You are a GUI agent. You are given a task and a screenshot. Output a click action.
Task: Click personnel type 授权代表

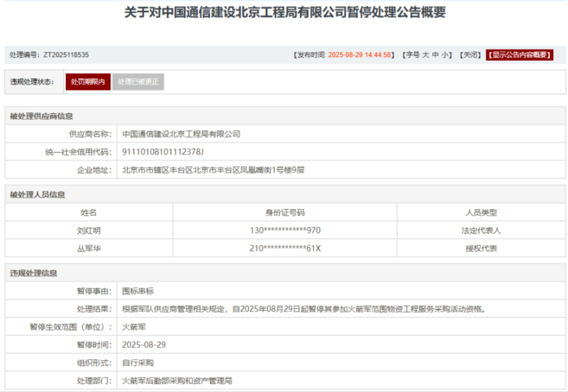pyautogui.click(x=481, y=249)
